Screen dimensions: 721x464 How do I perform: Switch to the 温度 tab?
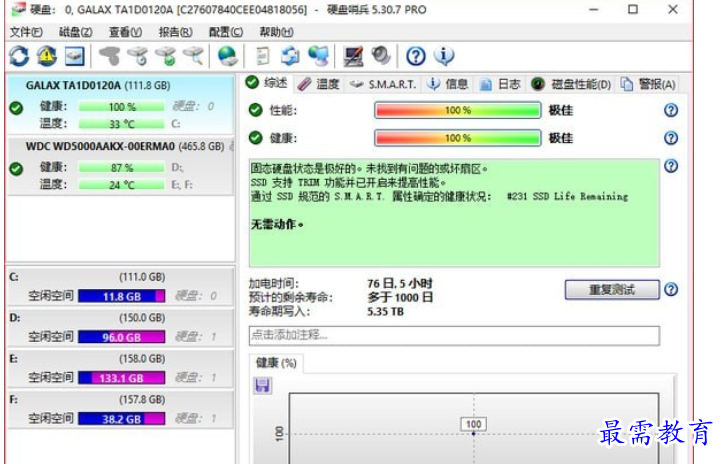318,84
